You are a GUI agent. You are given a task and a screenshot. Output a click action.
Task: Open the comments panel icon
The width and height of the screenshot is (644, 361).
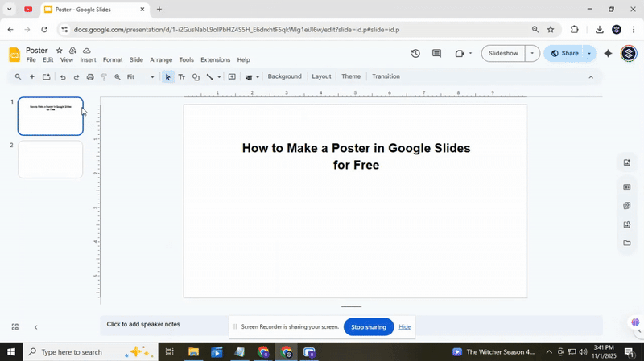[436, 54]
